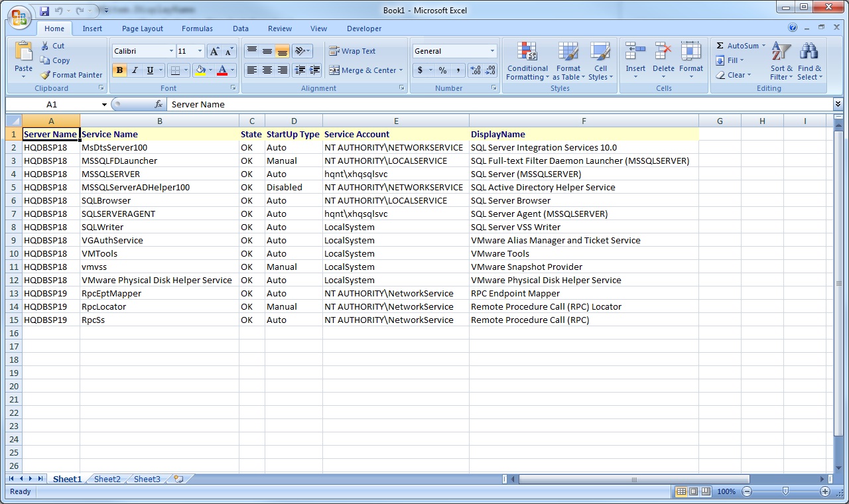Toggle Wrap Text

tap(353, 51)
